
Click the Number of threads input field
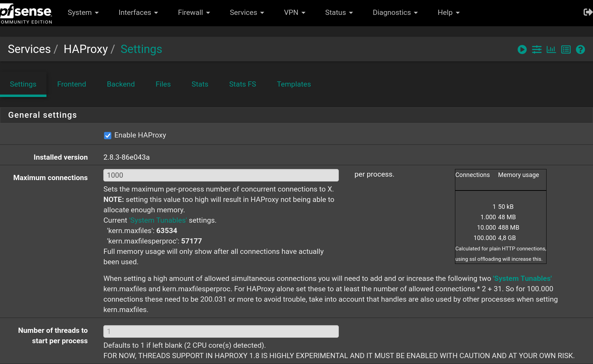coord(221,331)
